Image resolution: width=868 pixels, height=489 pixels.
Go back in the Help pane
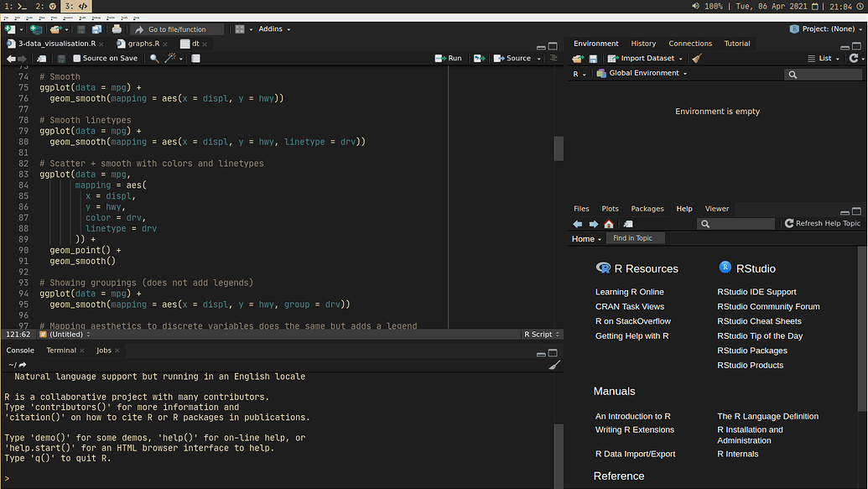click(x=577, y=224)
